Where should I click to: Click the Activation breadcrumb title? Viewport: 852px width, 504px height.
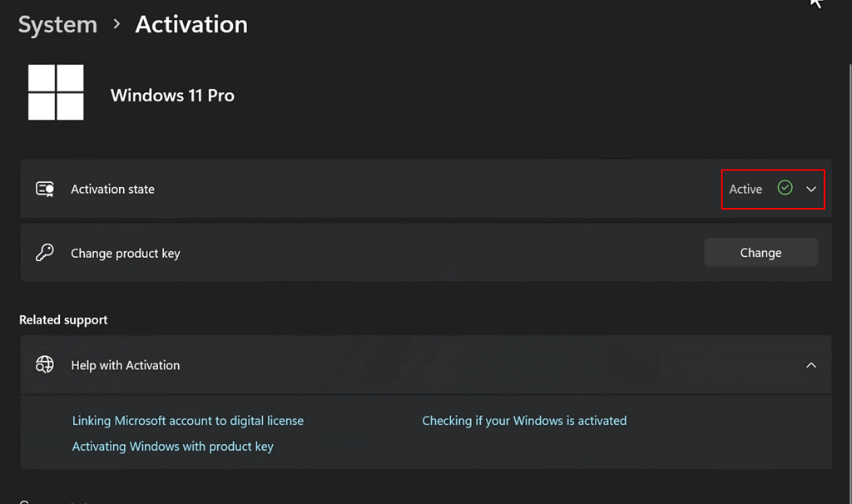(191, 25)
